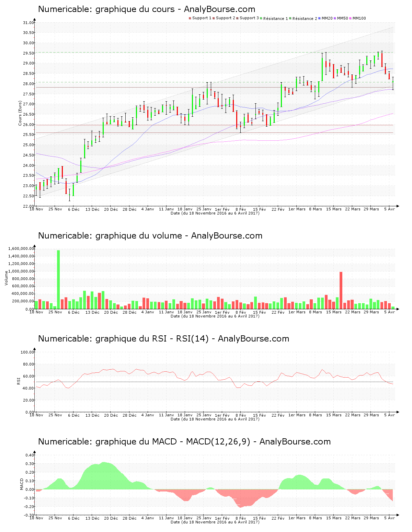
Task: Click the 29.50 price axis label
Action: [x=28, y=53]
